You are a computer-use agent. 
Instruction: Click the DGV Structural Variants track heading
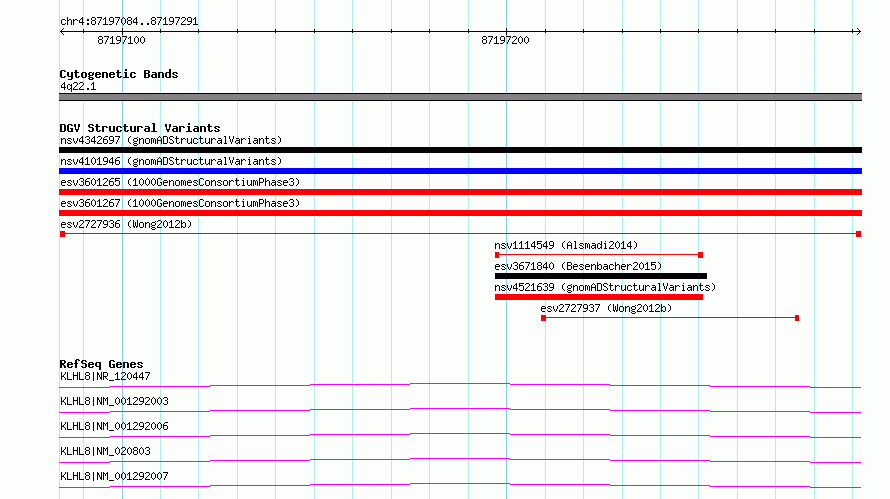tap(140, 128)
